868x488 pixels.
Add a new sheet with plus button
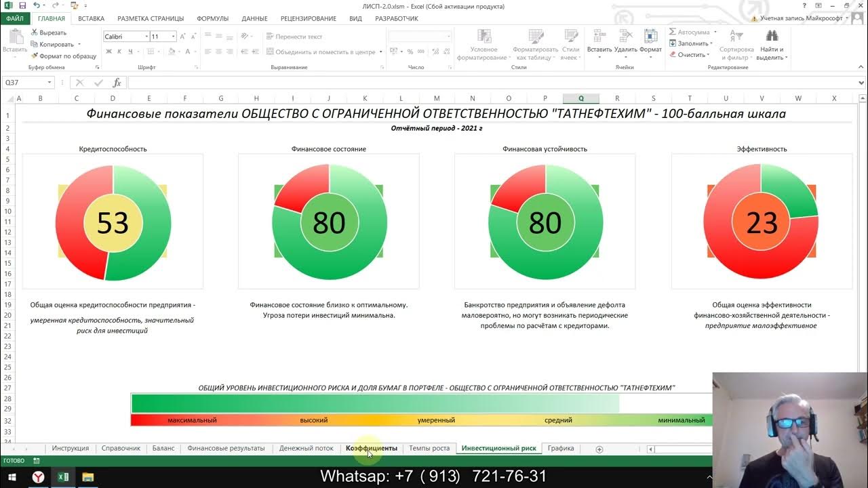(x=599, y=449)
